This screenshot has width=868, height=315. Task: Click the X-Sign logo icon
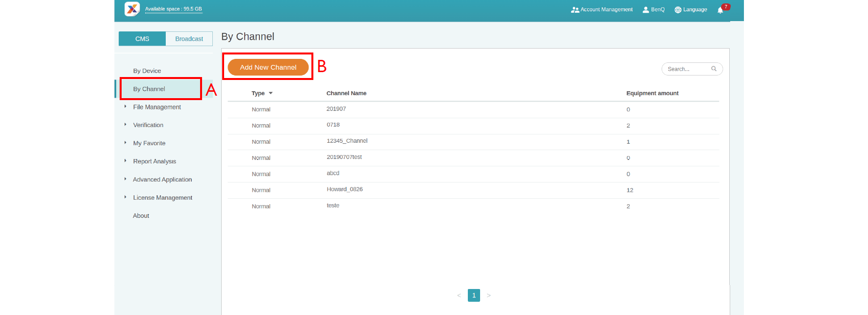(x=132, y=9)
